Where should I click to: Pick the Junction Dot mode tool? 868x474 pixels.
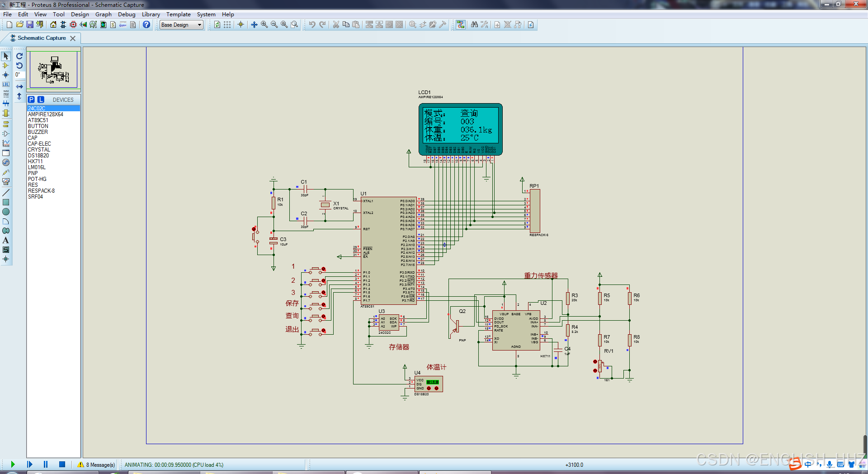click(6, 75)
